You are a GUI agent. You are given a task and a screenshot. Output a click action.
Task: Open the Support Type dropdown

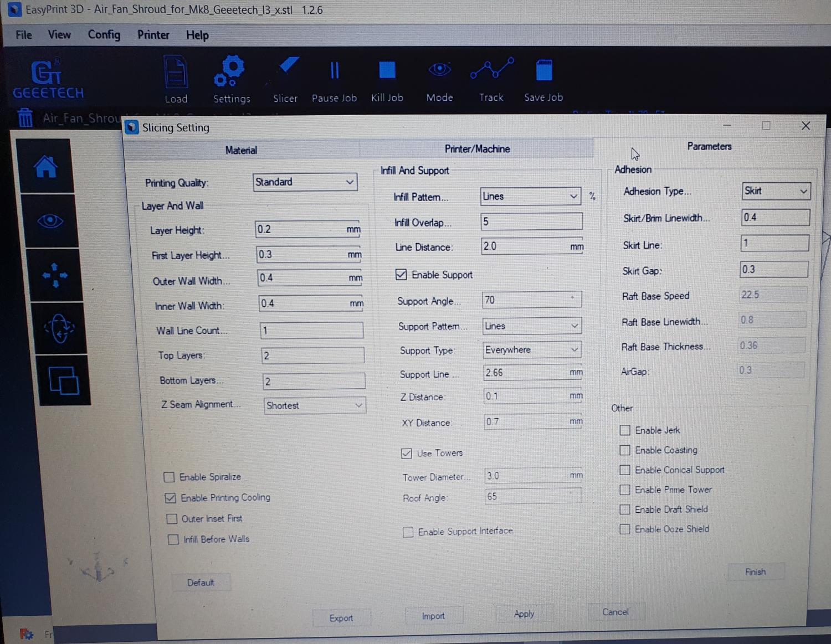pos(532,350)
